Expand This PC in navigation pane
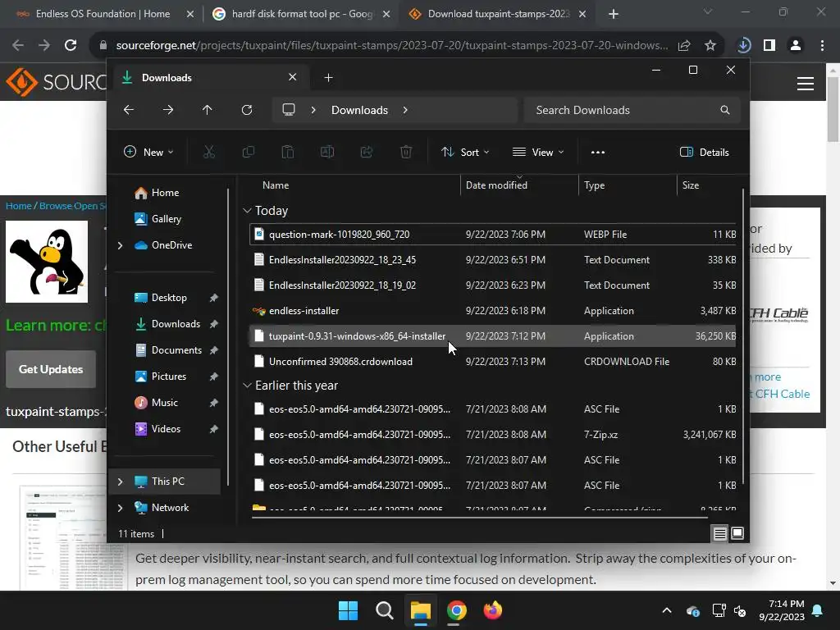Screen dimensions: 840x630 [120, 482]
